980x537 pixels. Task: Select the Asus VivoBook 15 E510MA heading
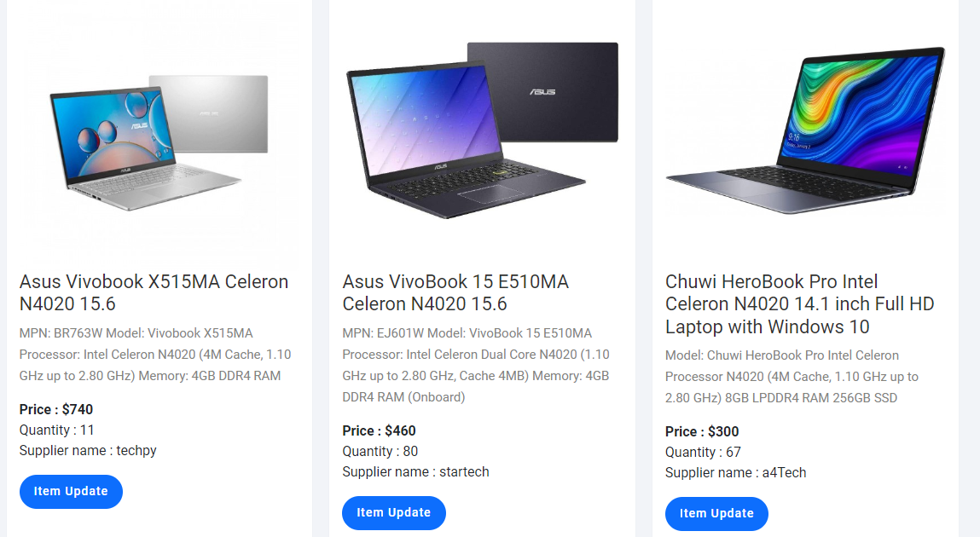[455, 292]
